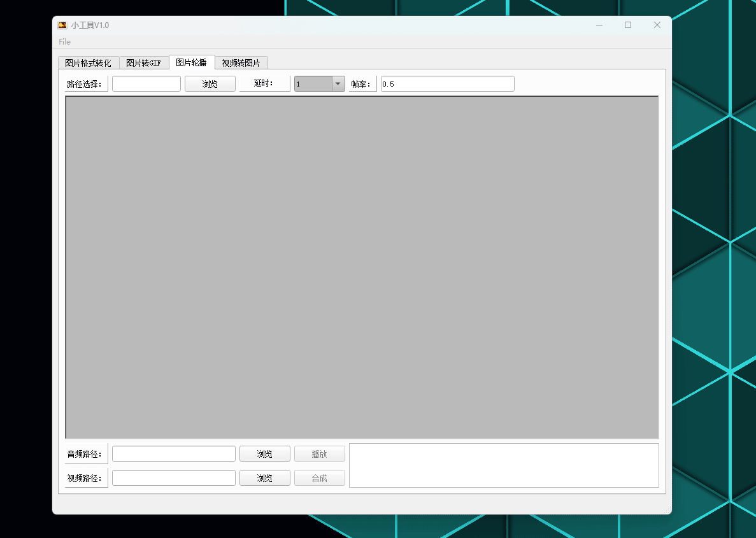756x538 pixels.
Task: Minimize the 小工具V1.0 window
Action: tap(599, 25)
